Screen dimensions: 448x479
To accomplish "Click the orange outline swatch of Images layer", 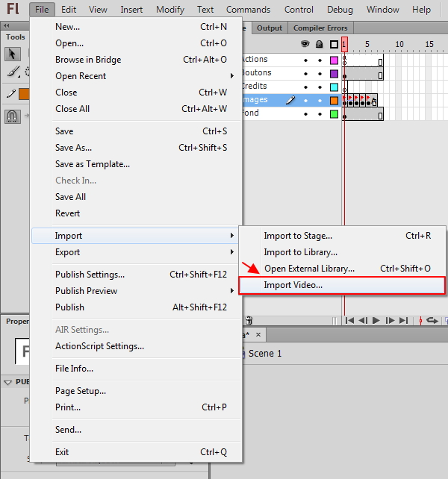I will tap(334, 101).
